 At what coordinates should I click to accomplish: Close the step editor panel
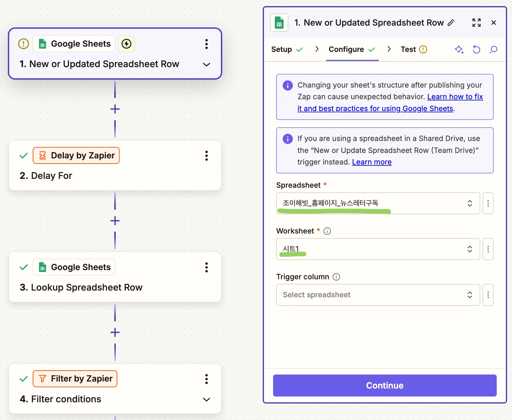(493, 23)
